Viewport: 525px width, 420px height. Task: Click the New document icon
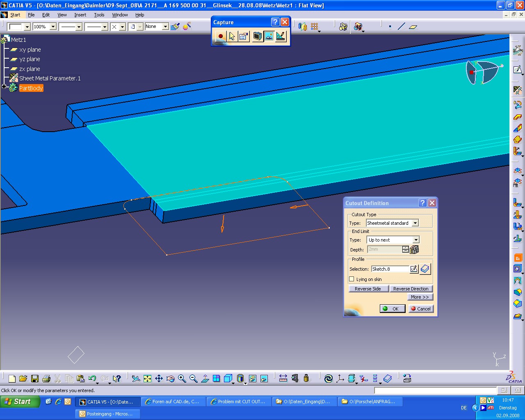(x=12, y=379)
